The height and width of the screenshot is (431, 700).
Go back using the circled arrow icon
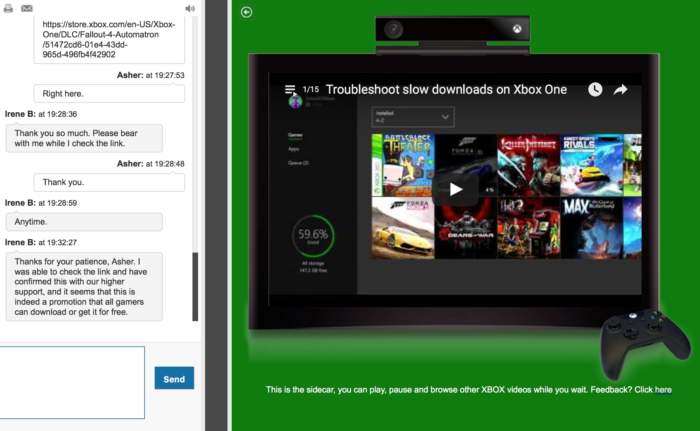[246, 12]
